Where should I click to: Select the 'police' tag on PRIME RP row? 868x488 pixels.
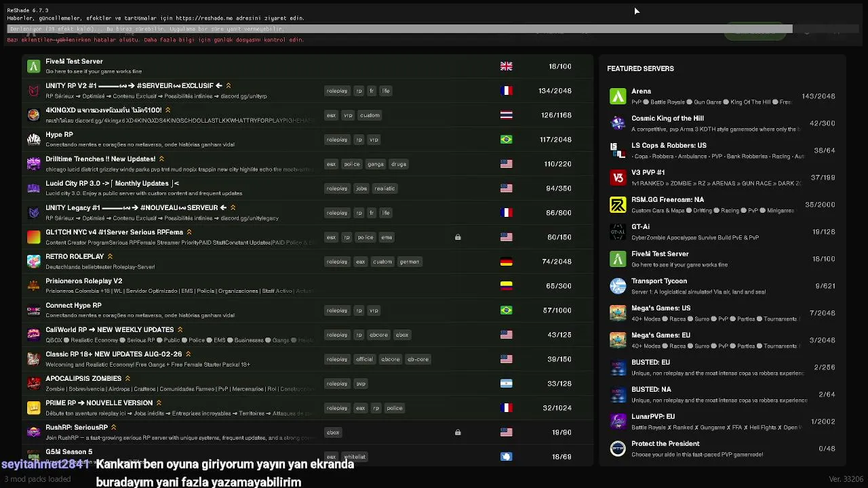(395, 408)
